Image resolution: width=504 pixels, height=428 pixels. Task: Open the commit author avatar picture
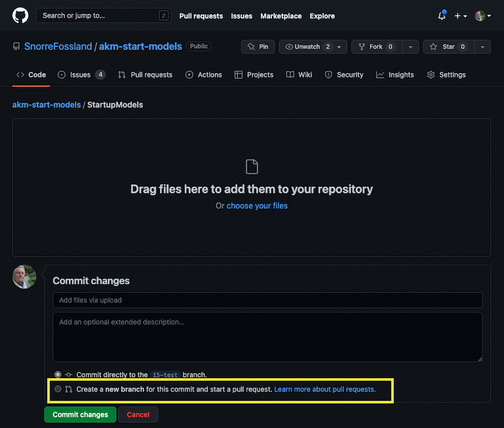(25, 277)
